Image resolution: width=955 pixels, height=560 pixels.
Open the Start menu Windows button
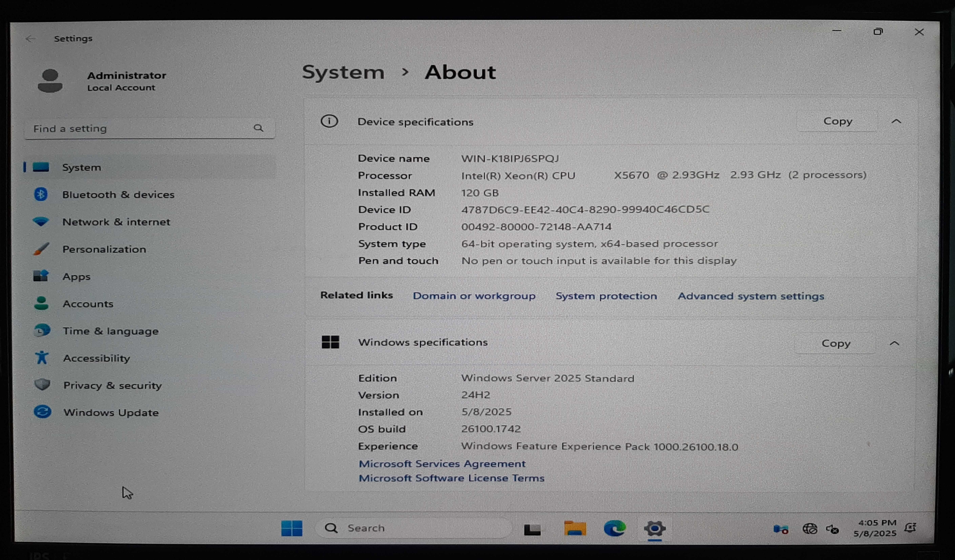(x=292, y=528)
